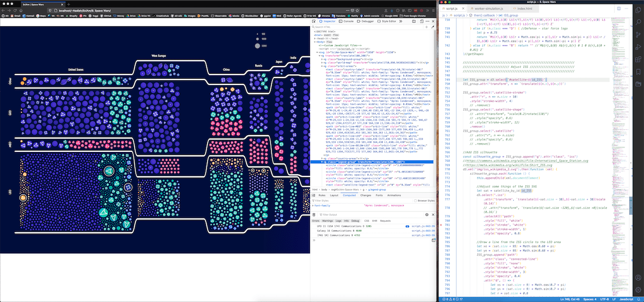Toggle the three-pane inspector icon
This screenshot has height=302, width=644.
pos(313,195)
